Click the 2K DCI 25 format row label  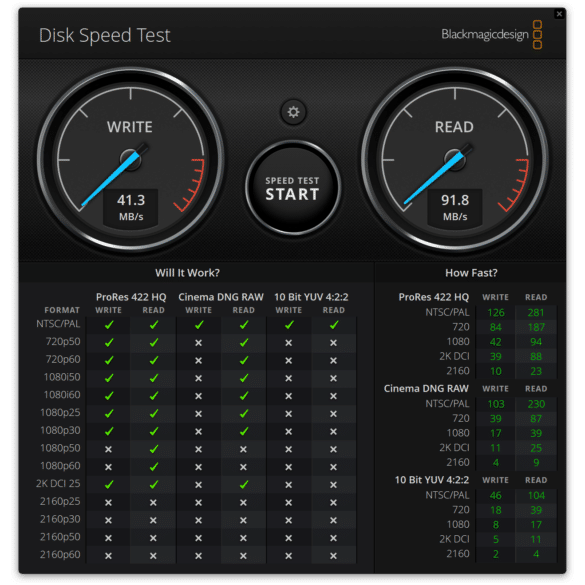coord(58,484)
